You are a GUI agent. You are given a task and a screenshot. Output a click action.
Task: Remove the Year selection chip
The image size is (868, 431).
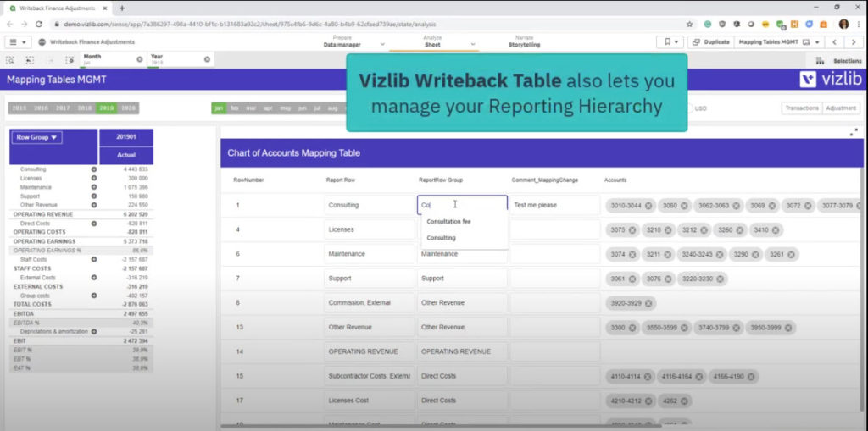pos(207,59)
